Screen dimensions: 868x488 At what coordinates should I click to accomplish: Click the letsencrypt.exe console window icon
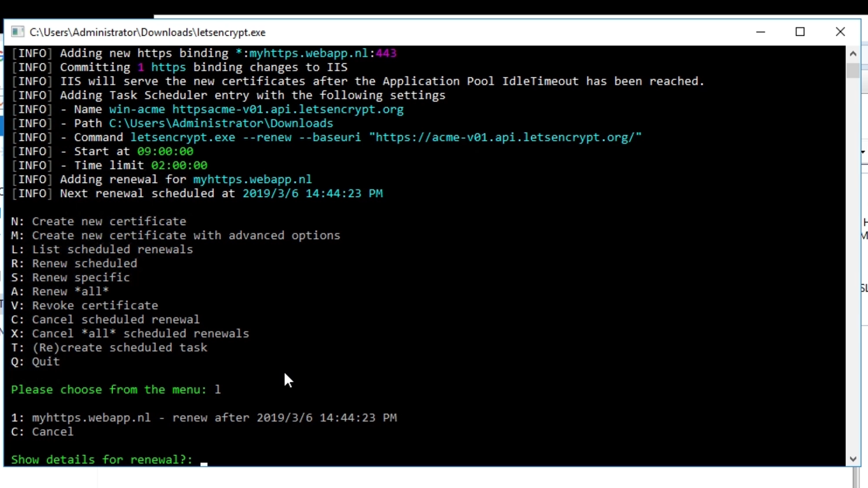pos(18,32)
